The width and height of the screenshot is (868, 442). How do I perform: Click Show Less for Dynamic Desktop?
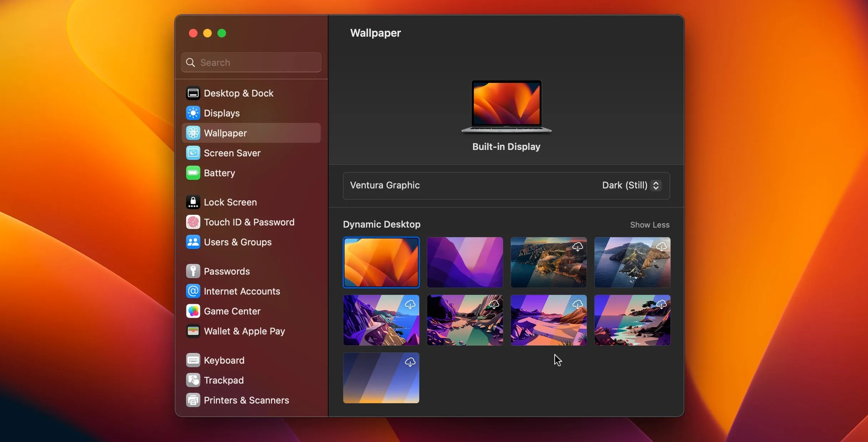(649, 225)
